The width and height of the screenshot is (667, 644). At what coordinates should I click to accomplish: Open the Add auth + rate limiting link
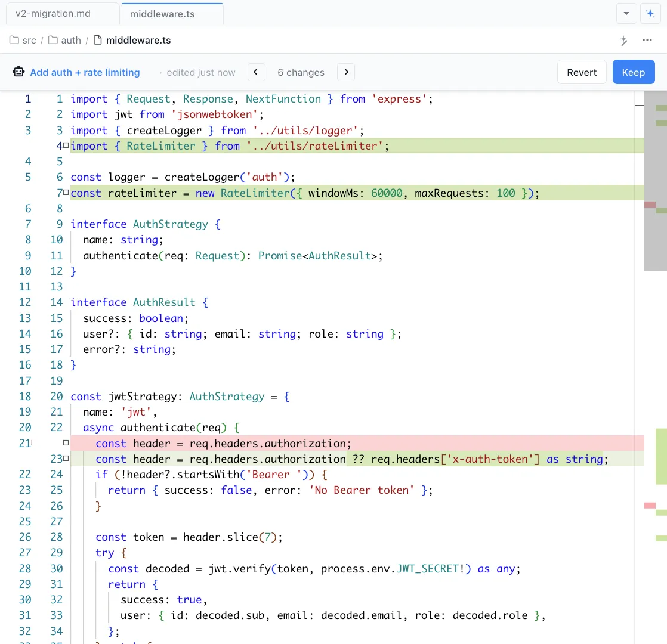(x=85, y=72)
